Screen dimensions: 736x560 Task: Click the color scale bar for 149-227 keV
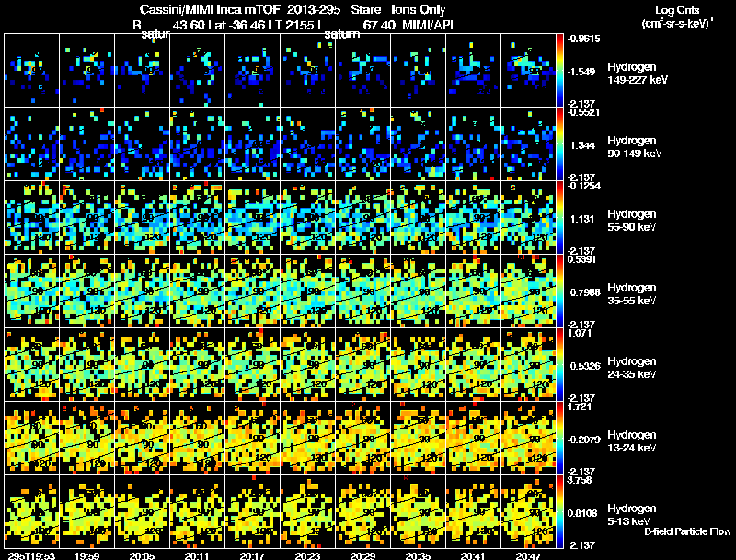(559, 71)
